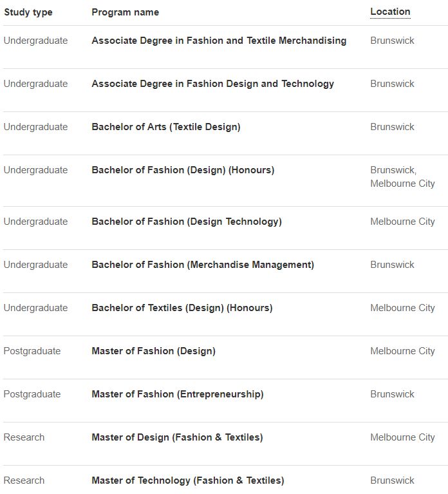Screen dimensions: 448x494
Task: Open Bachelor of Textiles (Design) (Honours)
Action: tap(182, 308)
